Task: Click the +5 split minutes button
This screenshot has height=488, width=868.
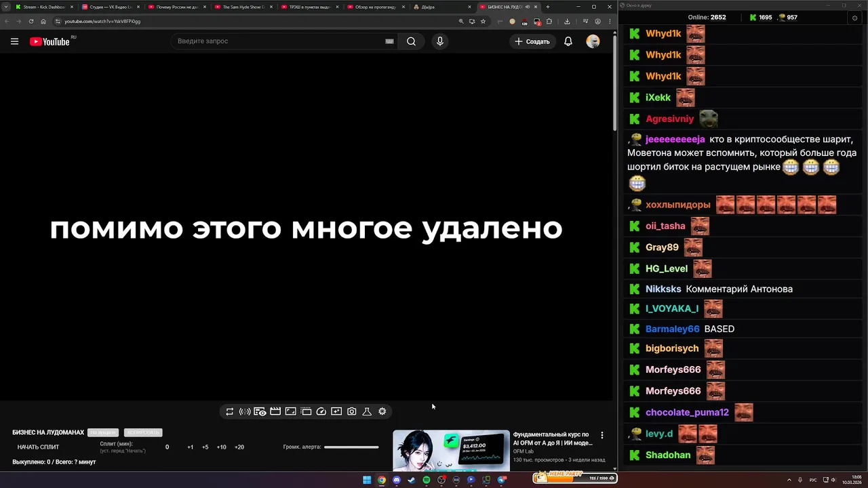Action: (x=205, y=447)
